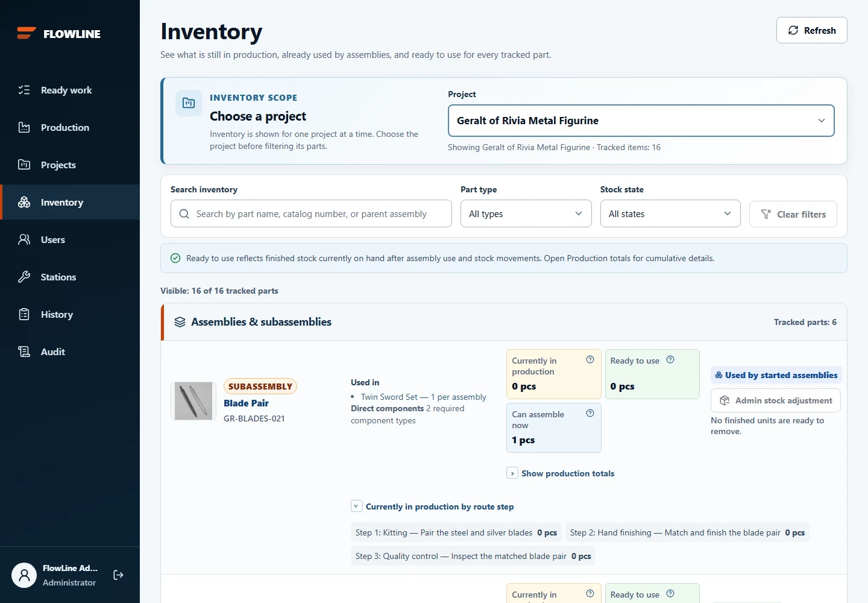Open the Project dropdown for Geralt of Rivia

(x=641, y=121)
